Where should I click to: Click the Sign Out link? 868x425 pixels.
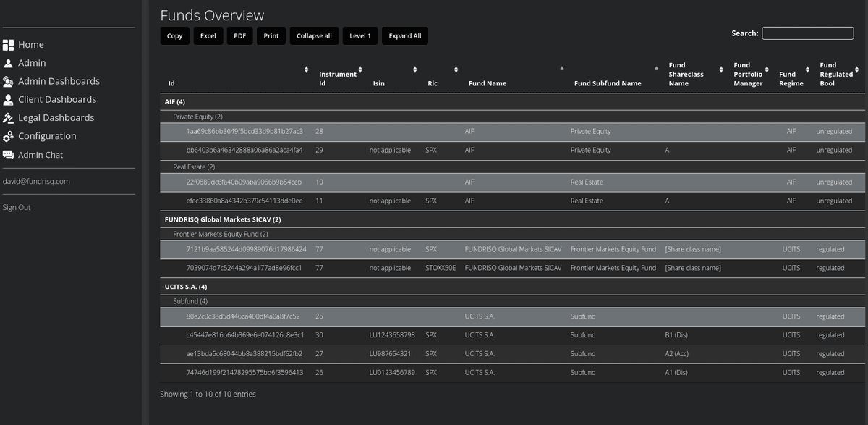[16, 207]
